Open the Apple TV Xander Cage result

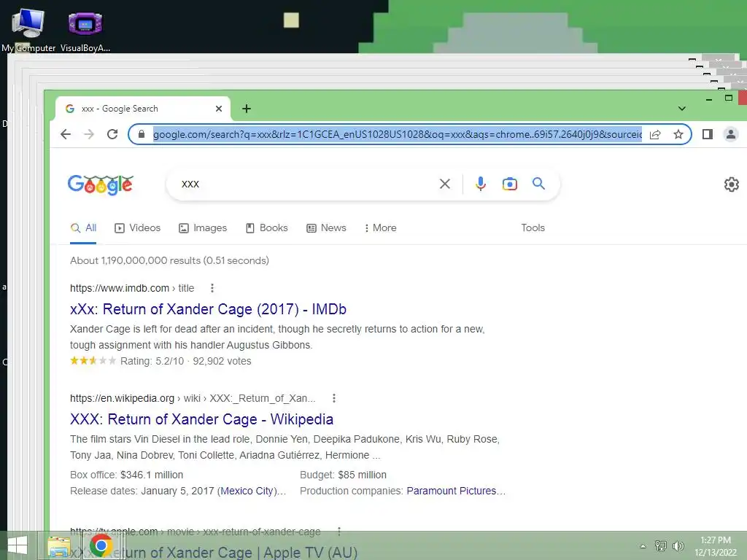214,553
